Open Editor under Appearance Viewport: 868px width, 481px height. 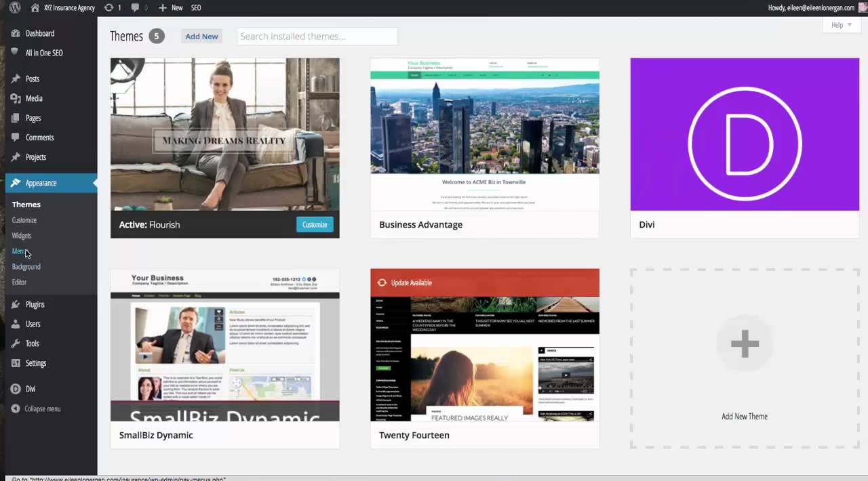coord(19,283)
